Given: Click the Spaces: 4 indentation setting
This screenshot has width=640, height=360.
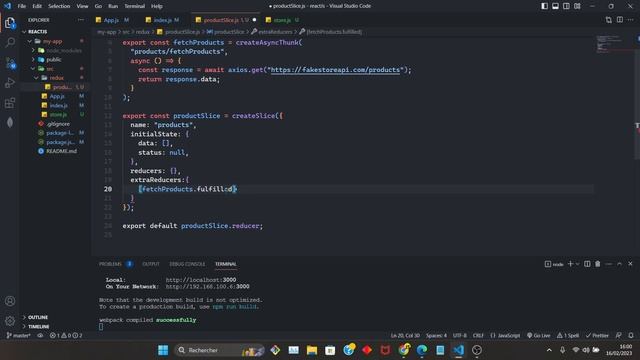Looking at the screenshot, I should 436,336.
